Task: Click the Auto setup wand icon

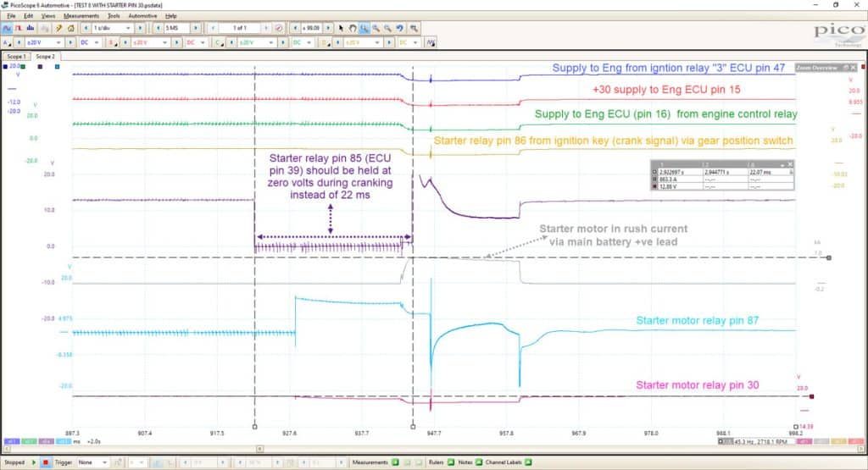Action: [58, 28]
